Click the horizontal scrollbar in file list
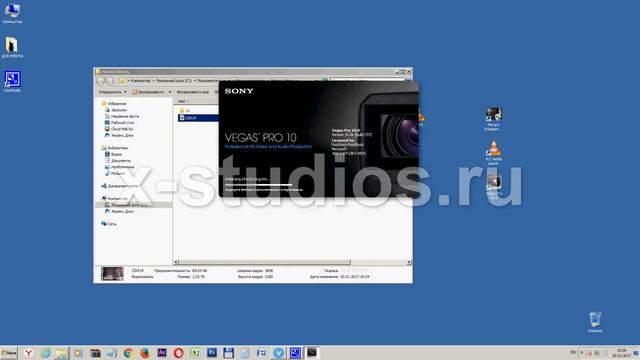Viewport: 640px width, 360px height. pyautogui.click(x=264, y=262)
